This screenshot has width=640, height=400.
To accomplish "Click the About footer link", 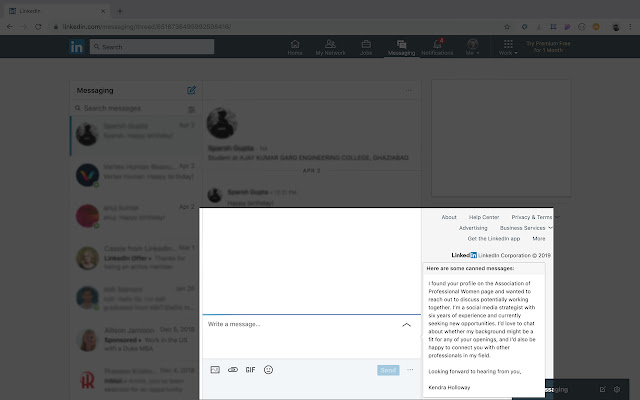I will [x=449, y=217].
